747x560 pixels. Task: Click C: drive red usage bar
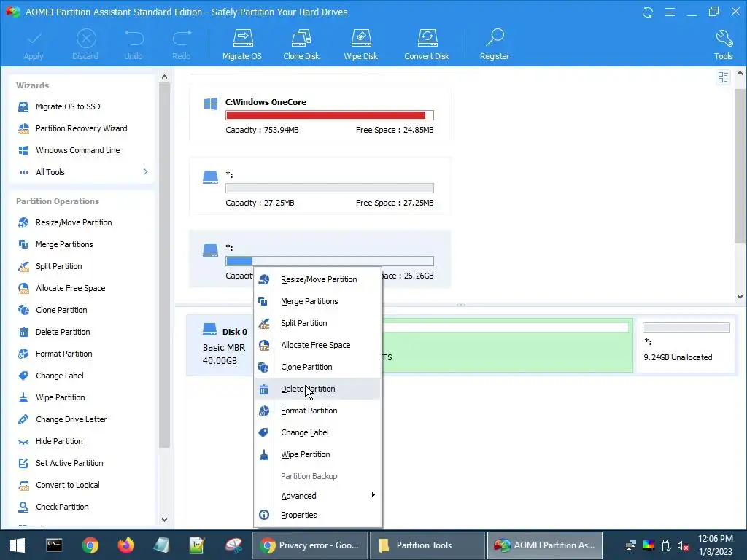[329, 115]
